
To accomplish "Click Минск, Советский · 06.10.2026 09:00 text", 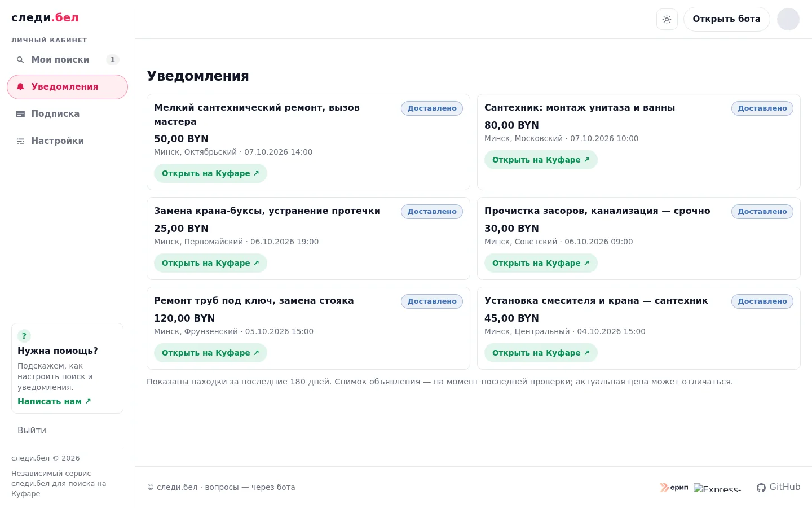I will click(x=558, y=242).
